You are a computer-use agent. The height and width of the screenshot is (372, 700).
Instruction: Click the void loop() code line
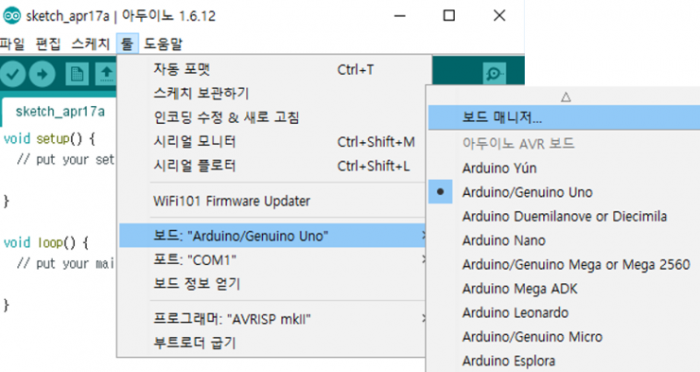click(46, 242)
